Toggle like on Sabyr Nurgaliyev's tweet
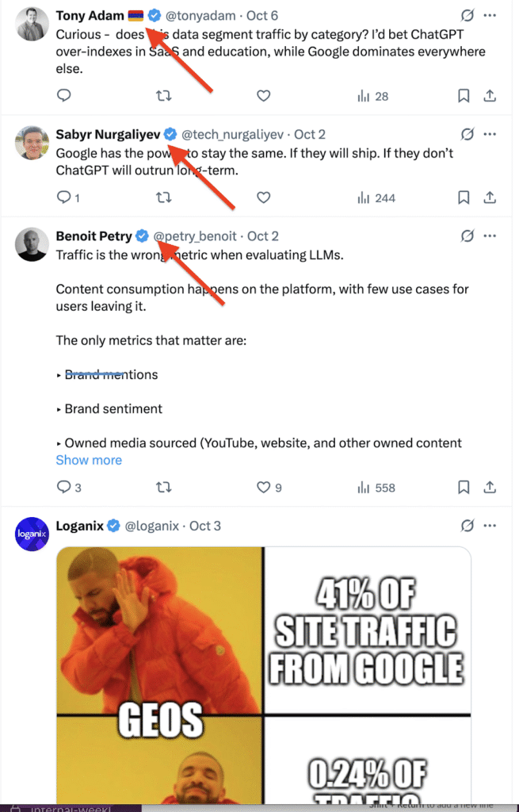 (x=264, y=197)
